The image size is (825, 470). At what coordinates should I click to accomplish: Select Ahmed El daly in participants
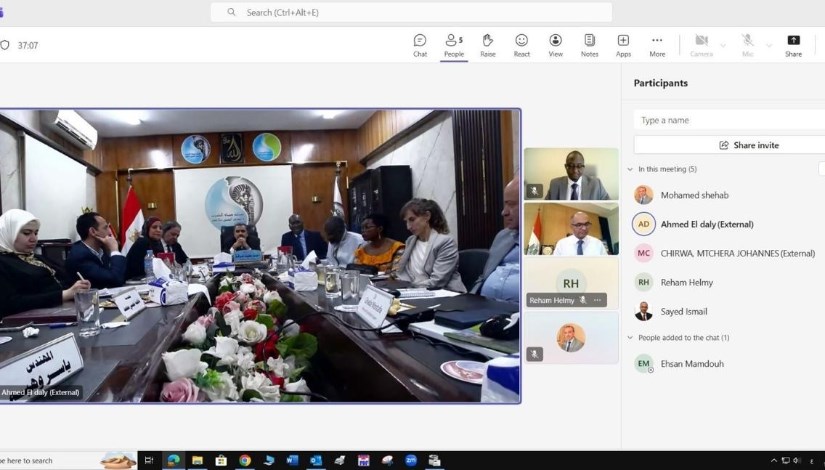707,224
